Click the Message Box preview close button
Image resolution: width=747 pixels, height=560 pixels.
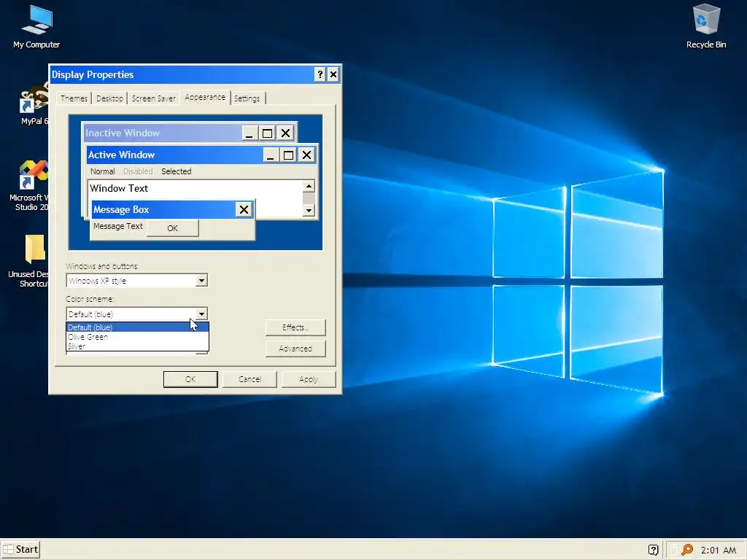point(244,209)
